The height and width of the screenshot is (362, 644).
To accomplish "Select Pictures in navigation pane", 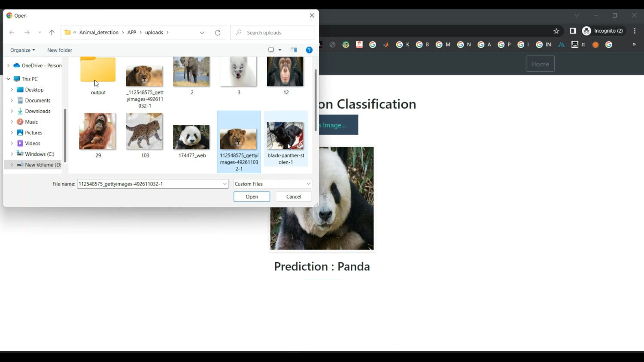I will [29, 133].
